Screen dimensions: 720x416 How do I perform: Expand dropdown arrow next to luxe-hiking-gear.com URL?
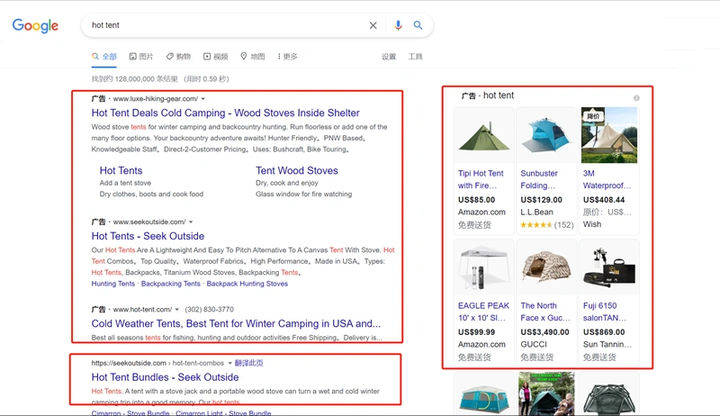203,99
